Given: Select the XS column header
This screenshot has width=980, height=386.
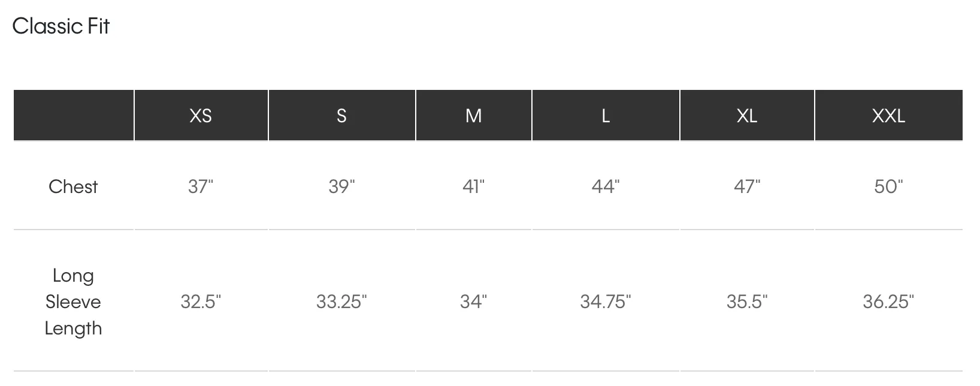Looking at the screenshot, I should [201, 115].
